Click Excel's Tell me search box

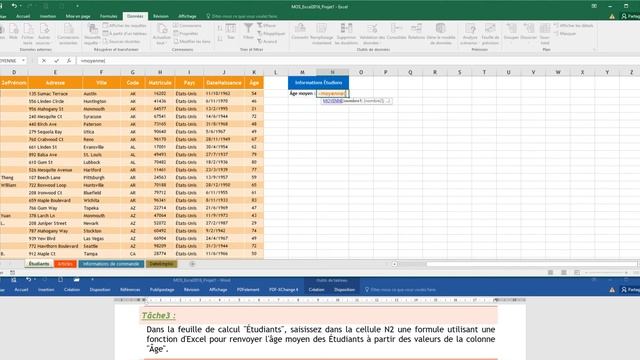(x=242, y=16)
